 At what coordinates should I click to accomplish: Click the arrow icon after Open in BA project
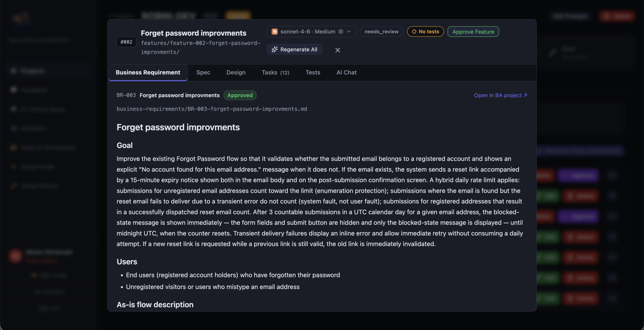pos(525,95)
